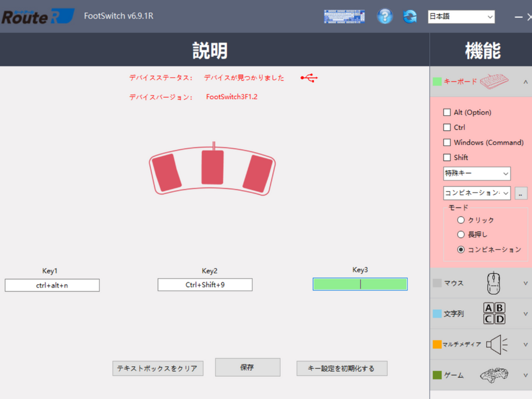The image size is (532, 399).
Task: Click the game controller icon
Action: coord(494,375)
